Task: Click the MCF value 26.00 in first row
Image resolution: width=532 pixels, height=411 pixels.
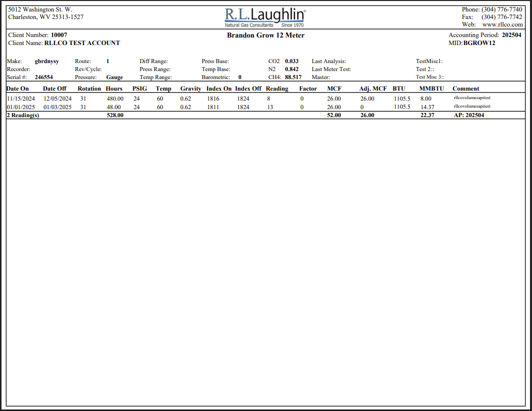Action: tap(333, 99)
